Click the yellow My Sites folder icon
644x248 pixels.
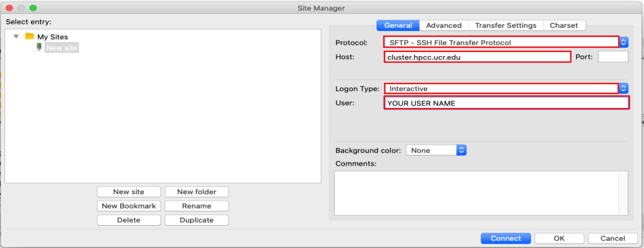pyautogui.click(x=30, y=36)
